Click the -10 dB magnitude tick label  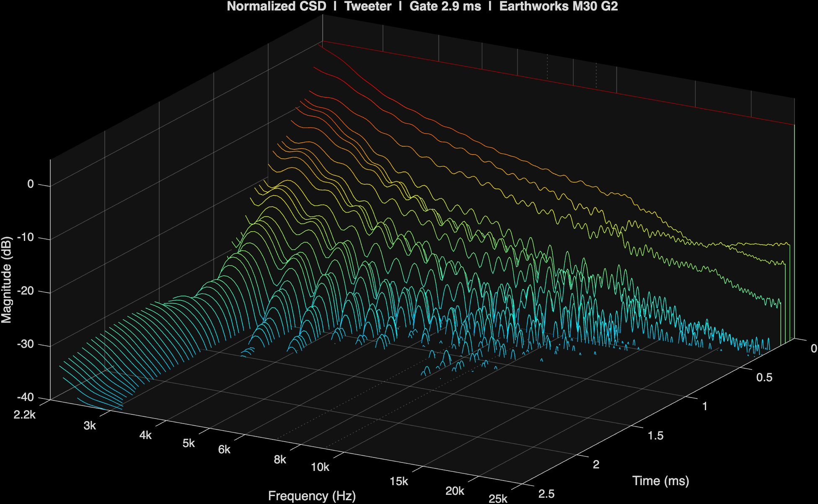25,237
